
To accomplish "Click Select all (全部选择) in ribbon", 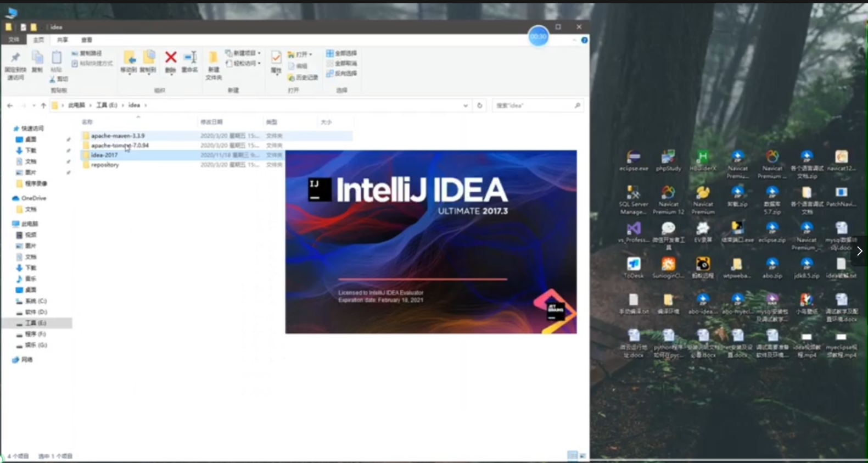I will (341, 53).
